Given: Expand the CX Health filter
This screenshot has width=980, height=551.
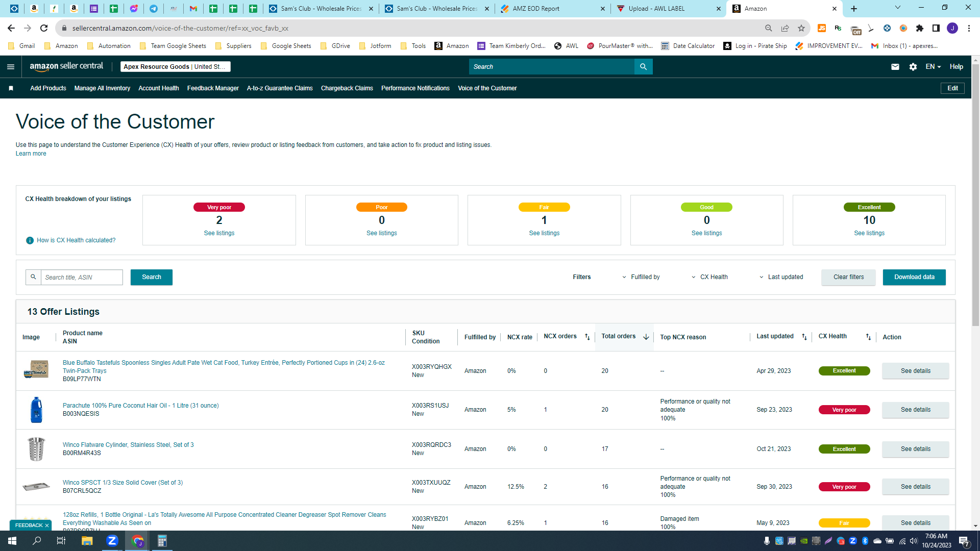Looking at the screenshot, I should coord(710,277).
